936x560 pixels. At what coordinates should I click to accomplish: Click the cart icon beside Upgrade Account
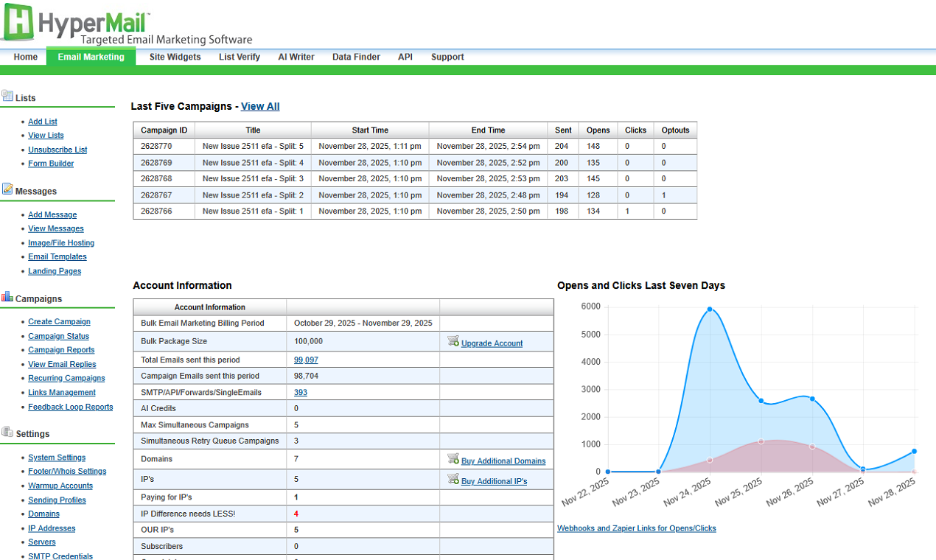(453, 342)
